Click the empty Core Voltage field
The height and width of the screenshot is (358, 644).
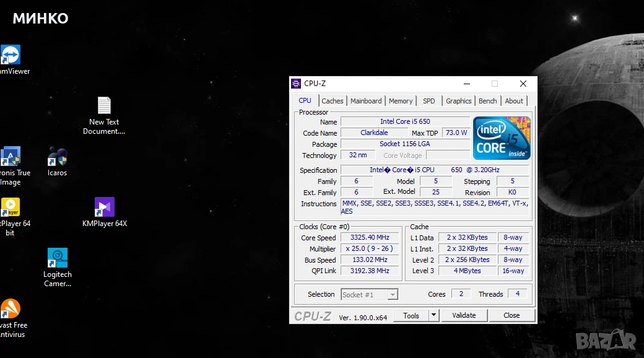[448, 155]
